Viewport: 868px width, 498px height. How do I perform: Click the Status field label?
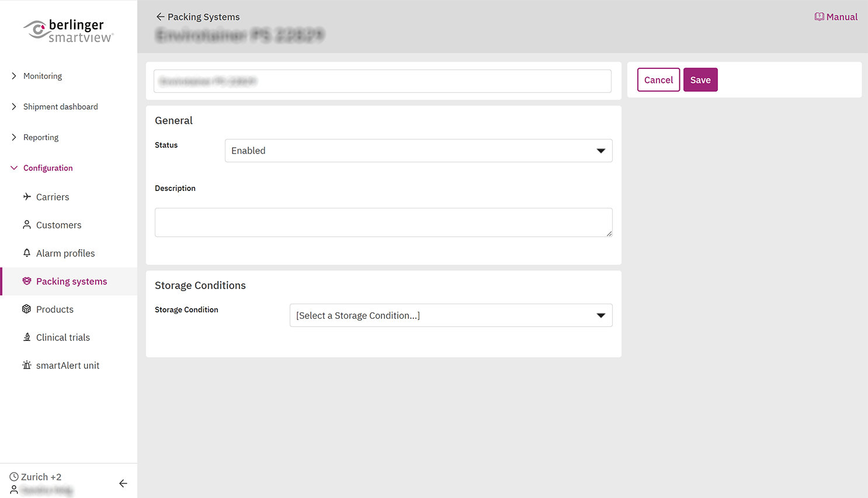(x=166, y=145)
